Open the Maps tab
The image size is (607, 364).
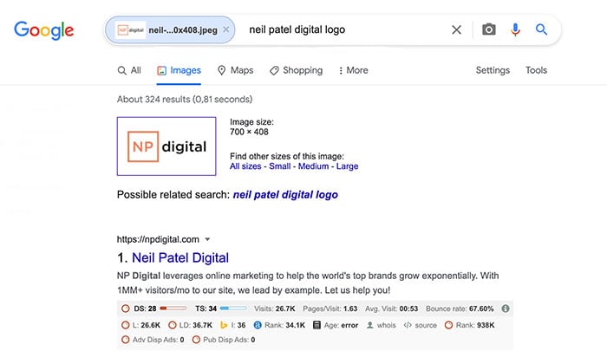235,70
